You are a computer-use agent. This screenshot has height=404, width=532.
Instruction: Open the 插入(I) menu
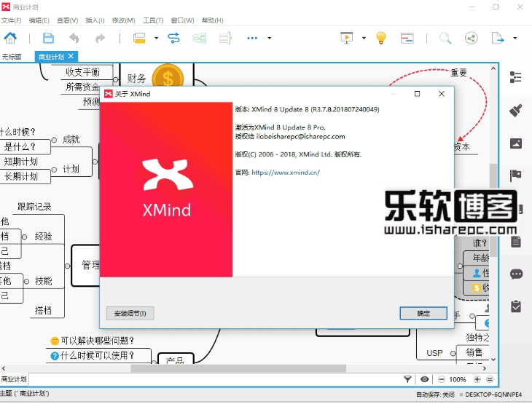click(x=95, y=20)
